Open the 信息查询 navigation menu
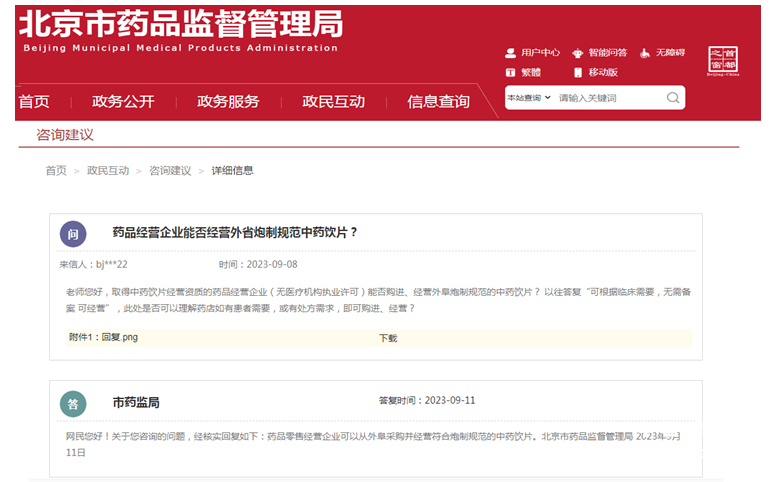Image resolution: width=781 pixels, height=482 pixels. [438, 102]
